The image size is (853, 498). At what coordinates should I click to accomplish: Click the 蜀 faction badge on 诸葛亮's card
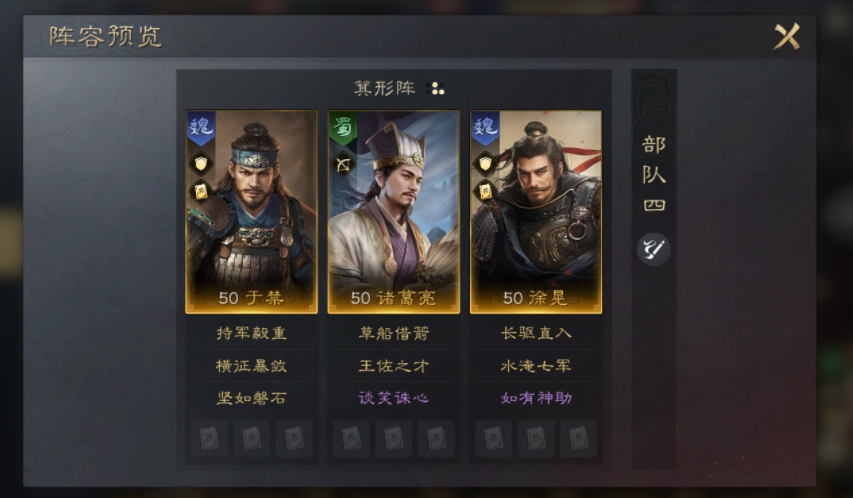pyautogui.click(x=343, y=128)
